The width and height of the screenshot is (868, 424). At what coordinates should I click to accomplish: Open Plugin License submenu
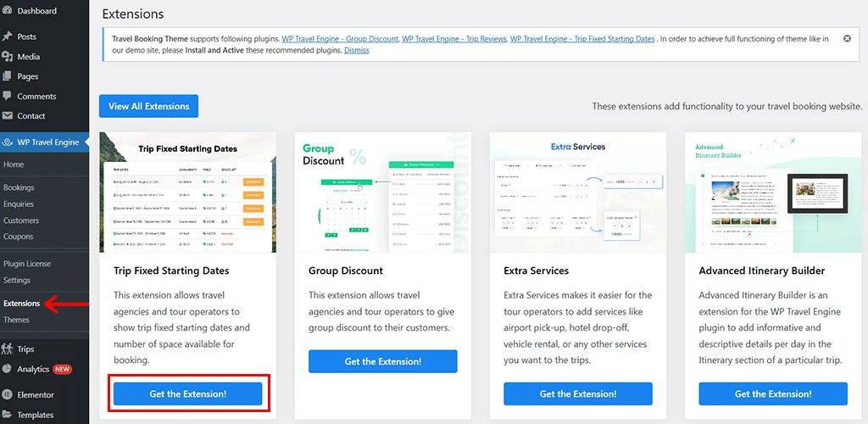point(27,264)
